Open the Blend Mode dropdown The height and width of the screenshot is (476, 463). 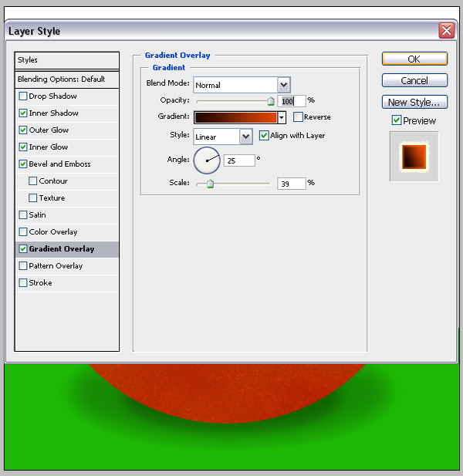[283, 85]
